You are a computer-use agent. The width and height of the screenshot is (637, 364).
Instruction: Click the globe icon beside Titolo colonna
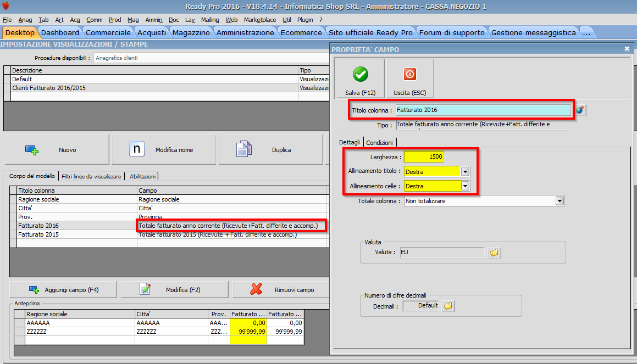(x=580, y=110)
